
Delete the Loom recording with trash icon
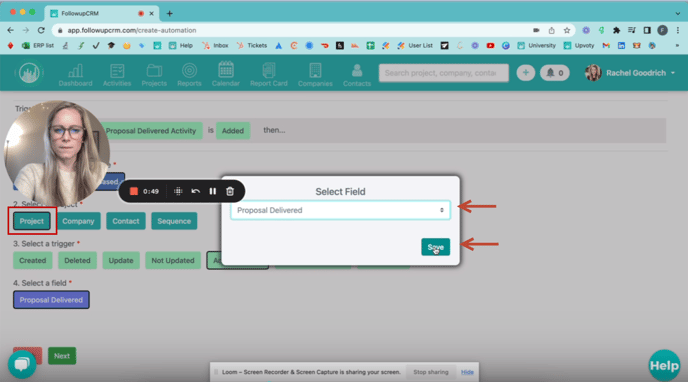(x=230, y=191)
